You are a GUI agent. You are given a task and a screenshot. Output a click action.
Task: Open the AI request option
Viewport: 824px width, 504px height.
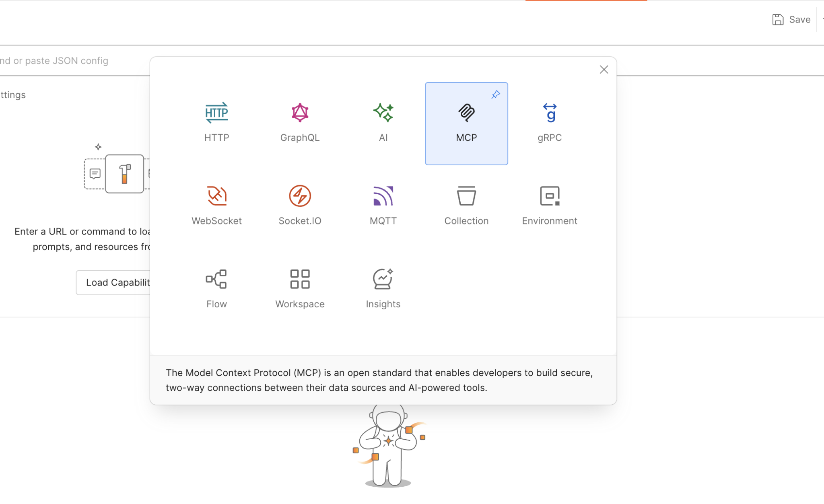(x=383, y=123)
